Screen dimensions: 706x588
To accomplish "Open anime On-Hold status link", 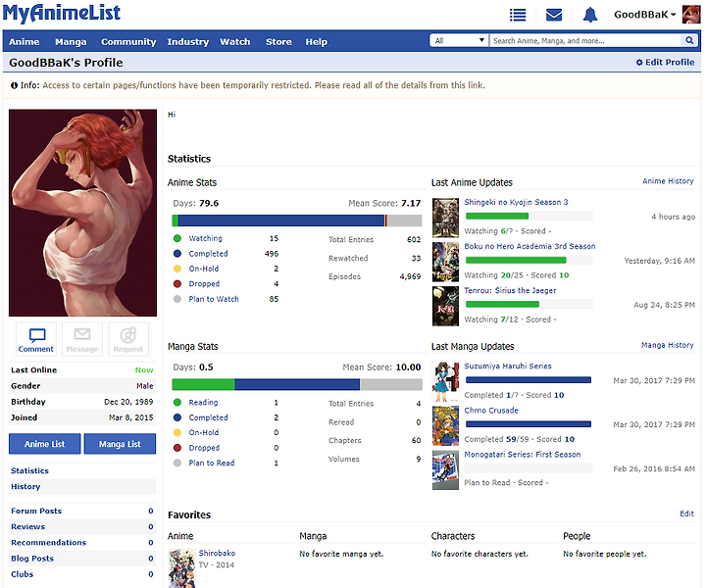I will click(x=204, y=269).
